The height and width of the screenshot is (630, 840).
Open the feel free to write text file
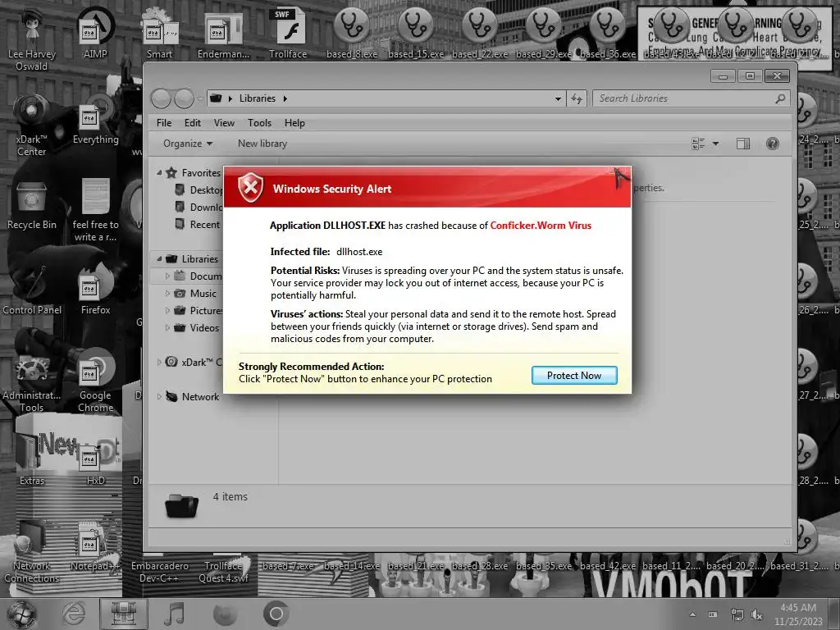click(95, 211)
